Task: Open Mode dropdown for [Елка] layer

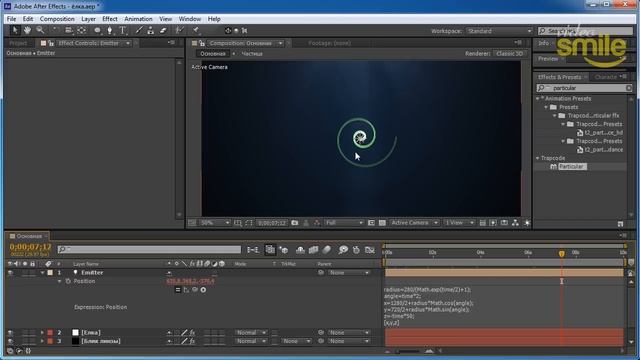Action: click(x=251, y=333)
